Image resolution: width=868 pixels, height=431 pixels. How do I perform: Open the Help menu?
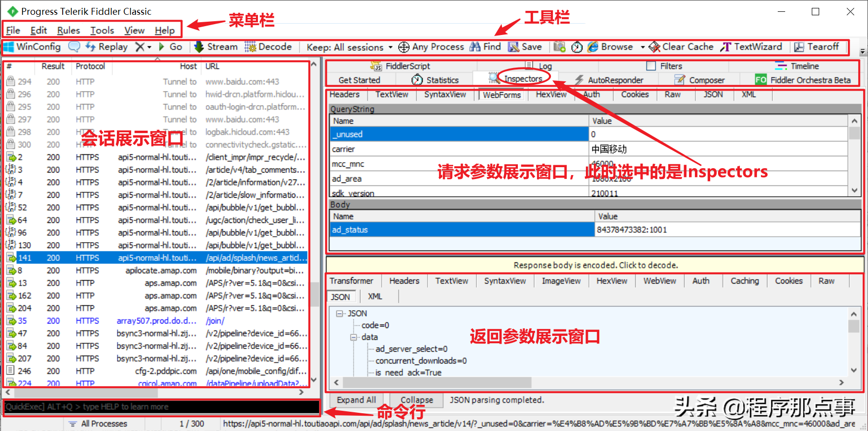165,31
